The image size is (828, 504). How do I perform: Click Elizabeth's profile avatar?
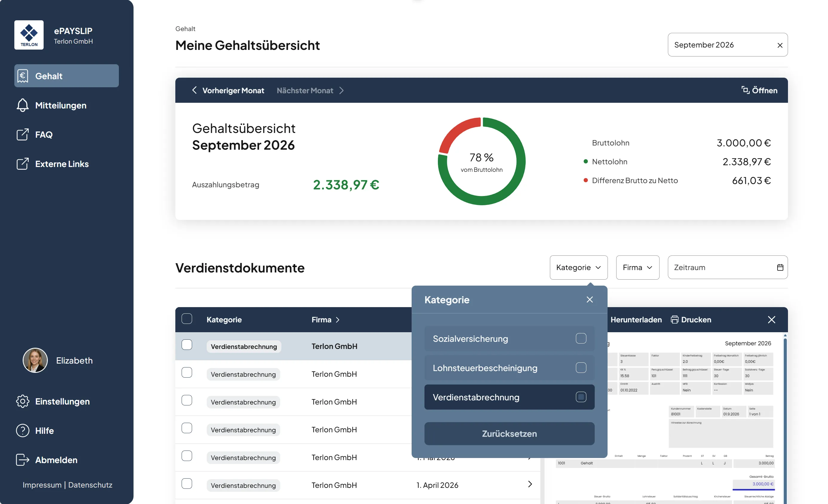pos(35,360)
